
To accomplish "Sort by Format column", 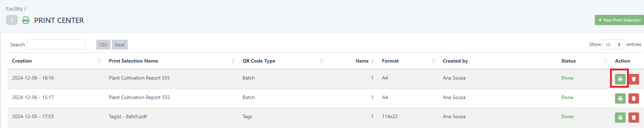I will point(408,61).
